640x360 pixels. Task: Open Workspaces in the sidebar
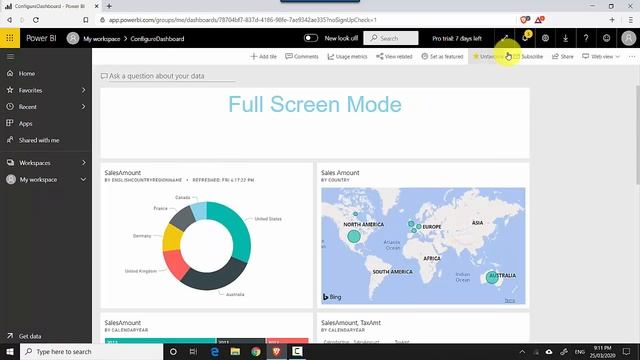(x=35, y=163)
